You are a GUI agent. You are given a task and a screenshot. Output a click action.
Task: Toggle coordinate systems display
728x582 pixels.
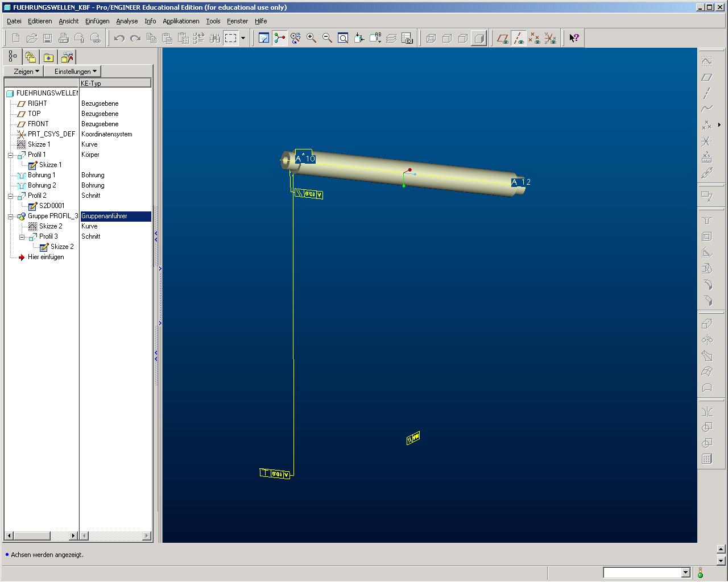[551, 38]
